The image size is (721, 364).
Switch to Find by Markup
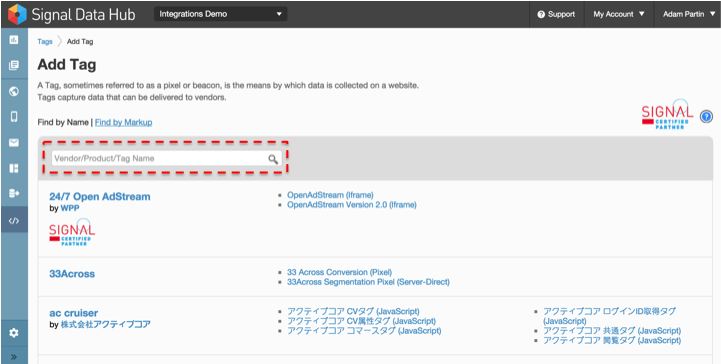(123, 122)
